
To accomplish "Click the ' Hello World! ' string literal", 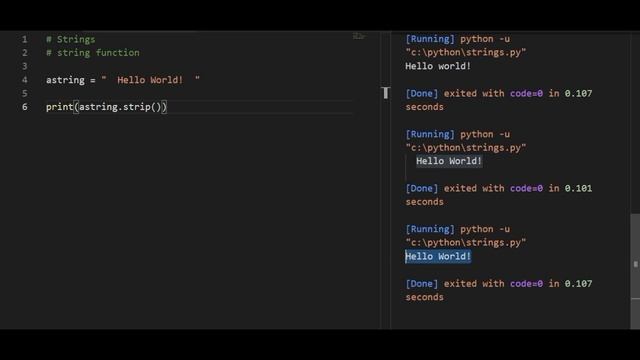I will (151, 80).
